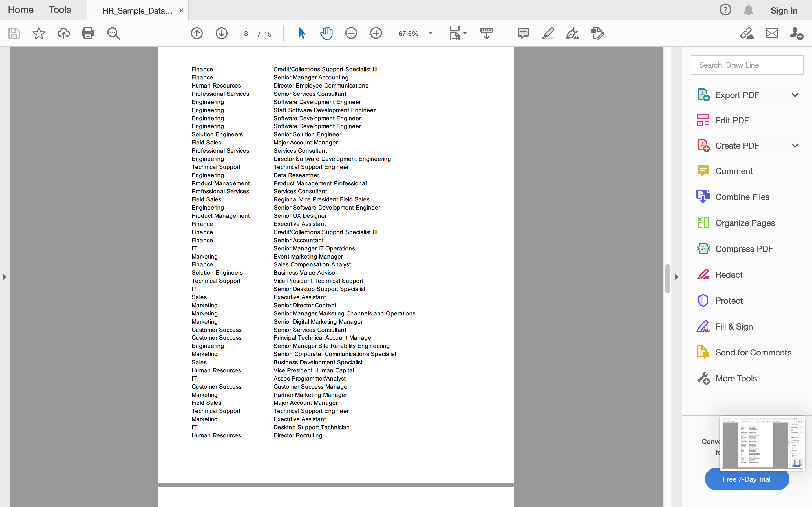This screenshot has height=507, width=812.
Task: Expand the Create PDF options chevron
Action: click(795, 145)
